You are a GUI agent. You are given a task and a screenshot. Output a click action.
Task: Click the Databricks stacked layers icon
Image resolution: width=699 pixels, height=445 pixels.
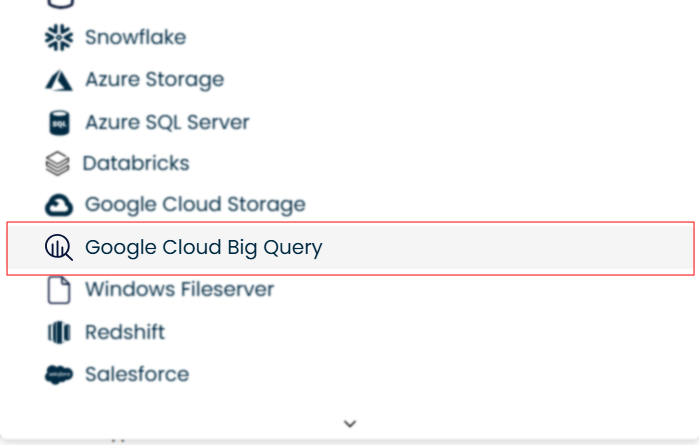(x=59, y=163)
